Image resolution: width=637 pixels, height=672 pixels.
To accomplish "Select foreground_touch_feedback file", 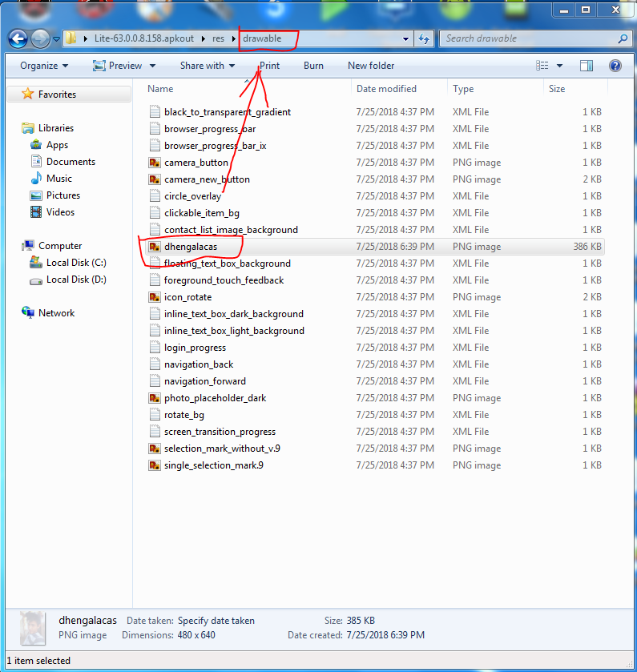I will click(x=224, y=280).
